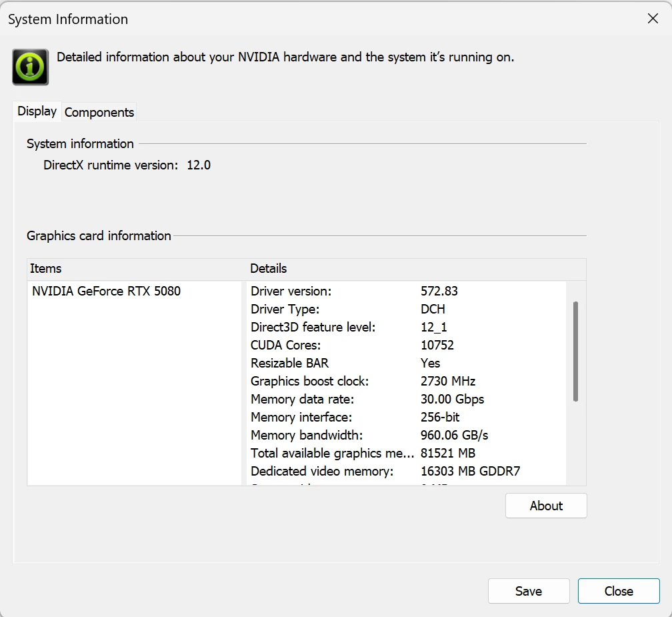
Task: Close the System Information dialog via X
Action: point(653,19)
